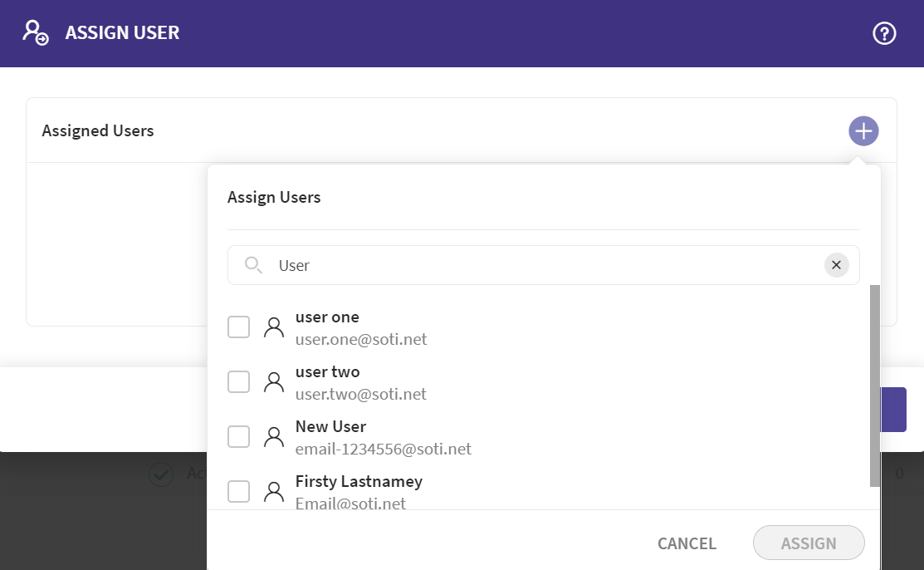Check the box for user one

click(x=238, y=327)
